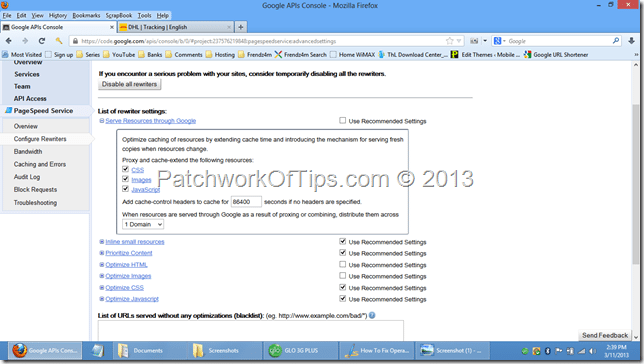Open the How To Fix Opera taskbar window
644x364 pixels.
point(376,350)
